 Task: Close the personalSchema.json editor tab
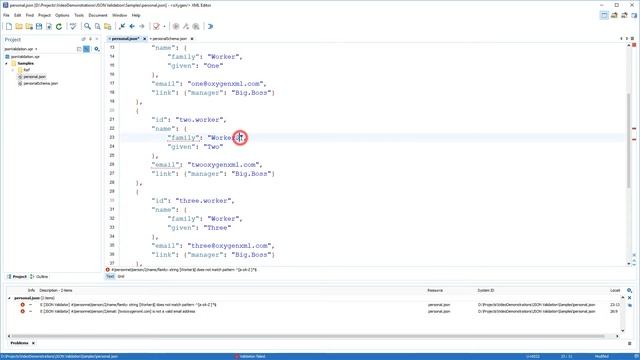pyautogui.click(x=192, y=39)
